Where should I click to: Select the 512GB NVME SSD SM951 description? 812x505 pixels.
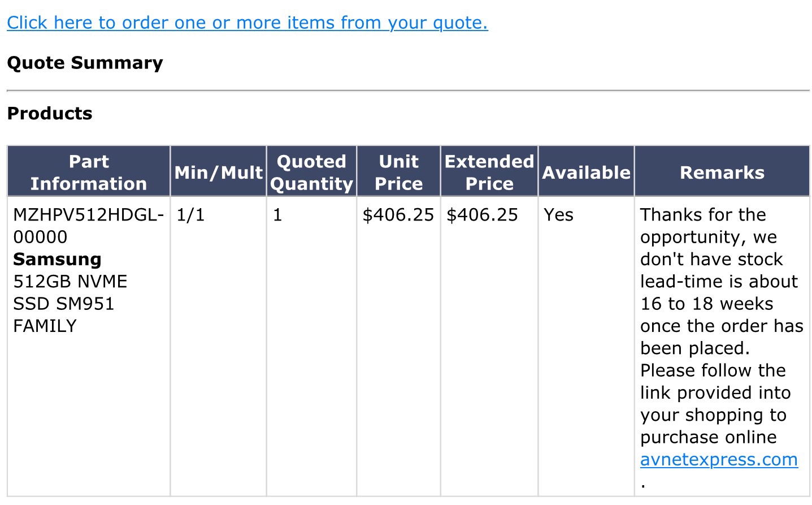[70, 304]
